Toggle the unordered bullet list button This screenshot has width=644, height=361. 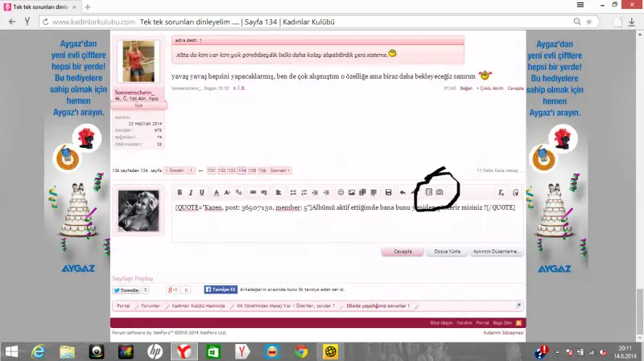point(291,193)
